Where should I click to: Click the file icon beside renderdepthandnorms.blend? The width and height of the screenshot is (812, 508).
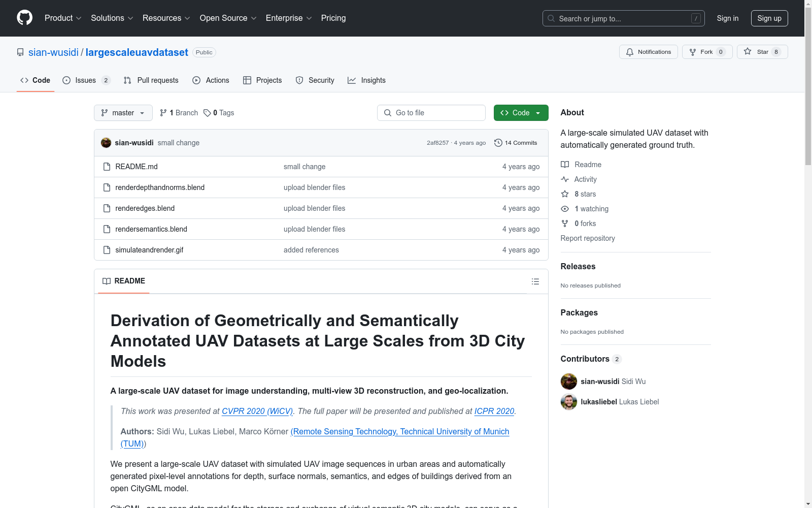107,187
